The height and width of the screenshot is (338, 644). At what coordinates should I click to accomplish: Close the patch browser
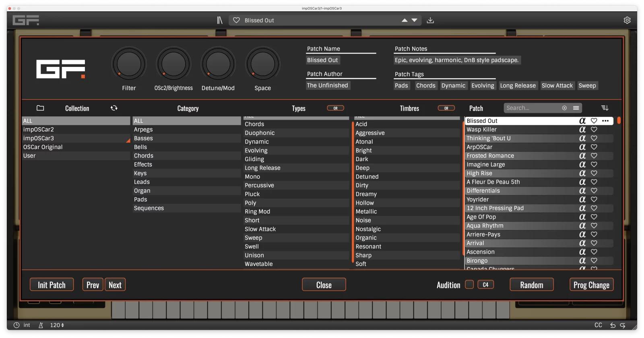(324, 285)
